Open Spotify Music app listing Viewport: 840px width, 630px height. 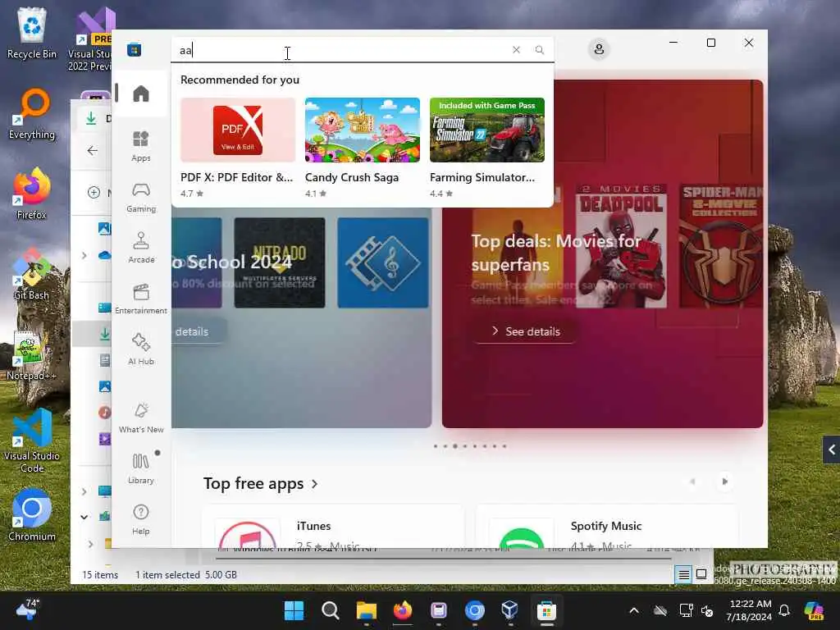[606, 527]
